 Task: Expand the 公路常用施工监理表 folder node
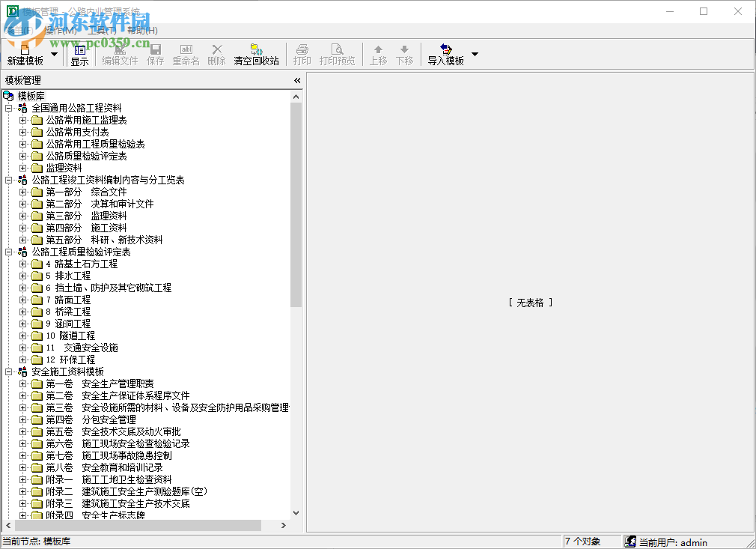23,120
